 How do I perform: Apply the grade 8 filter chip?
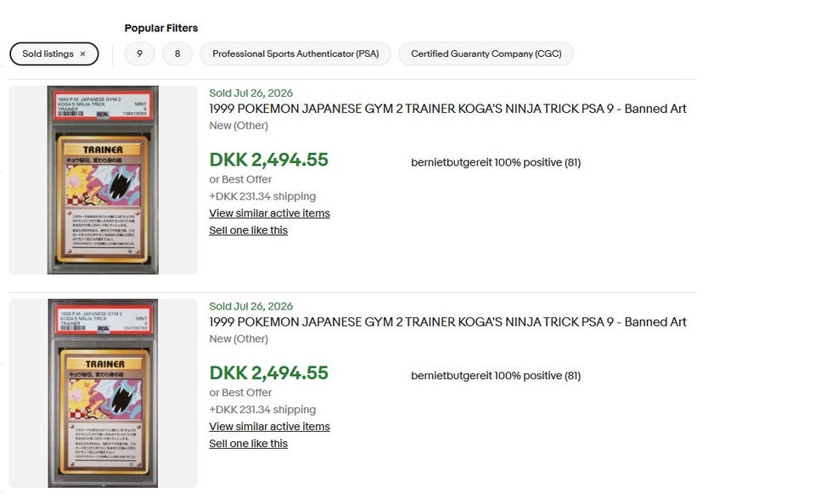point(177,54)
